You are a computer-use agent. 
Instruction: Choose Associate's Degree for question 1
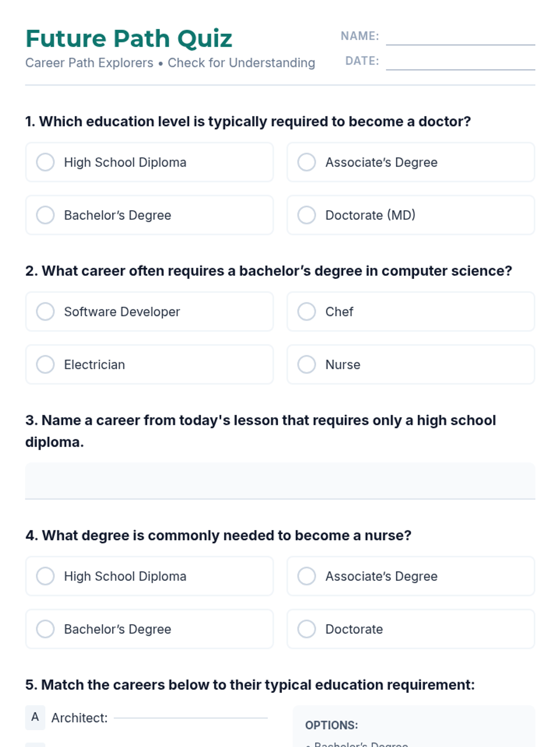click(307, 162)
